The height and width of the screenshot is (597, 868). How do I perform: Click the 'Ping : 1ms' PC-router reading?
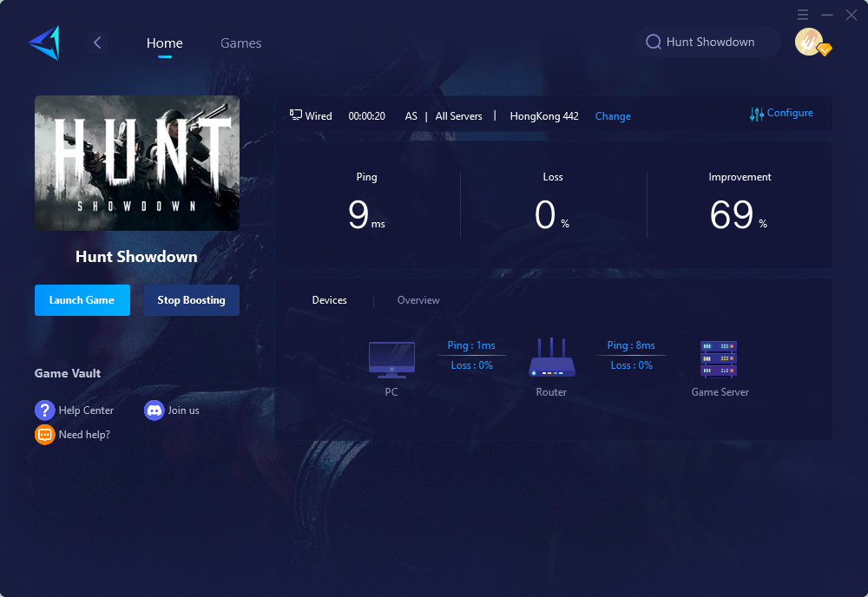click(471, 345)
